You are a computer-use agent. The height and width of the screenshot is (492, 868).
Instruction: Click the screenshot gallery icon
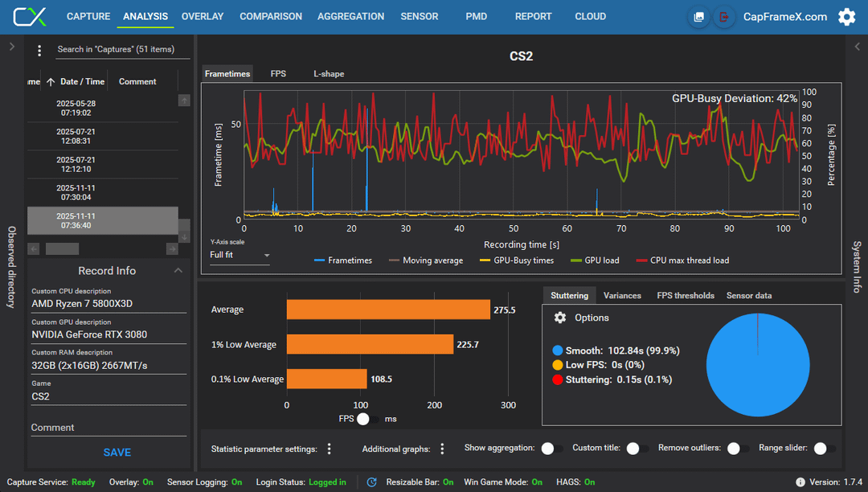(x=698, y=17)
